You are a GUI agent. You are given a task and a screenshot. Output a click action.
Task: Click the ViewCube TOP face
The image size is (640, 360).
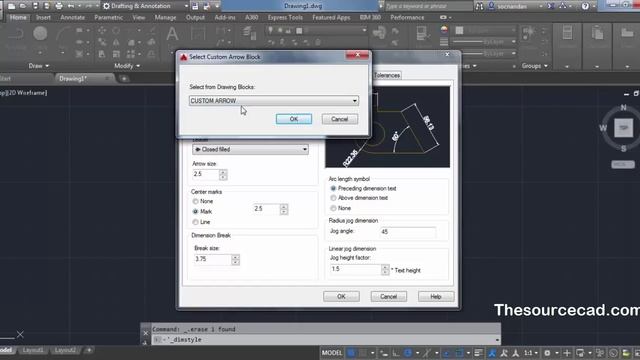[x=623, y=128]
